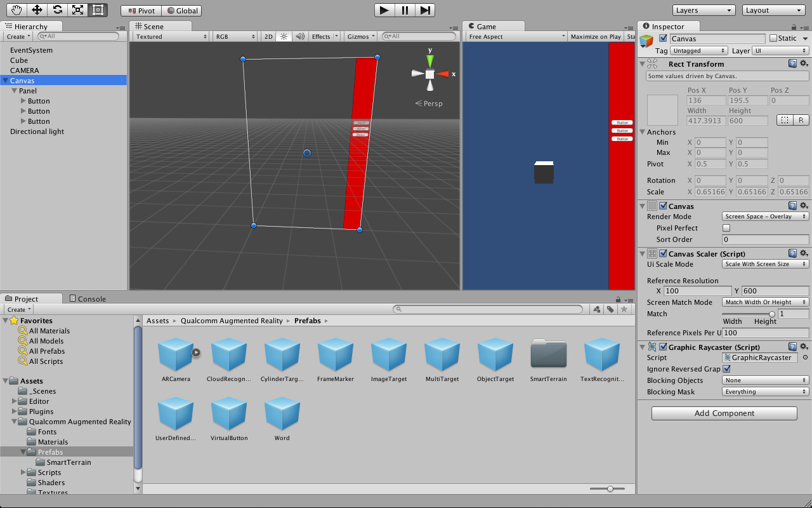
Task: Open the Screen Match Mode dropdown
Action: [766, 302]
